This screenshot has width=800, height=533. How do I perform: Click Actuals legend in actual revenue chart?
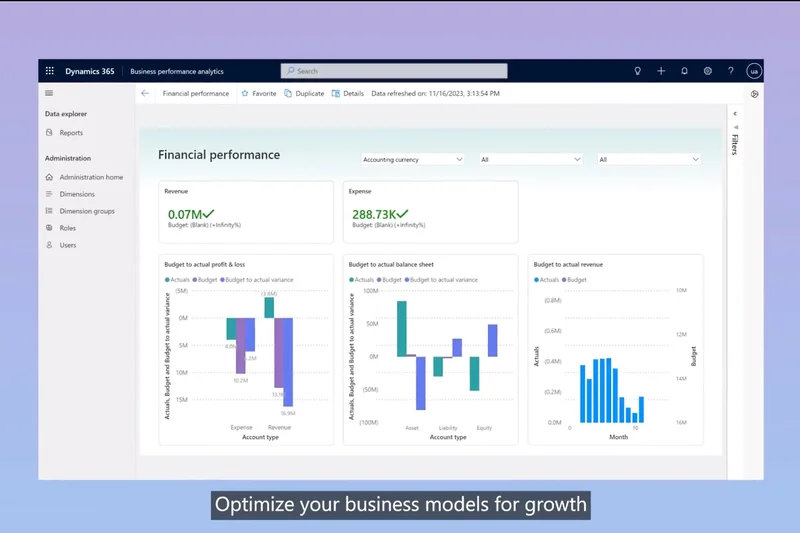pos(546,280)
